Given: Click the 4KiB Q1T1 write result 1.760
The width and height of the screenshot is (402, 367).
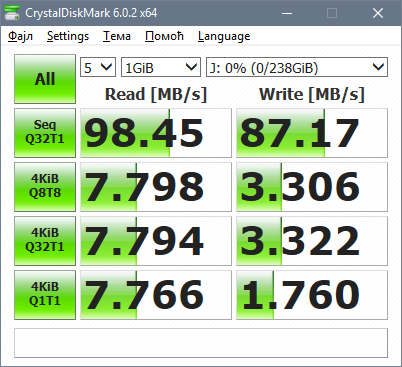Looking at the screenshot, I should 312,295.
